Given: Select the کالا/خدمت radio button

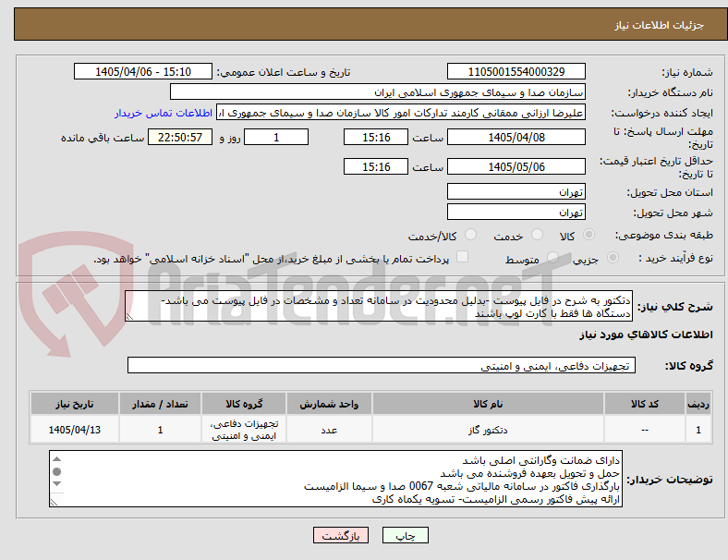Looking at the screenshot, I should (x=470, y=235).
